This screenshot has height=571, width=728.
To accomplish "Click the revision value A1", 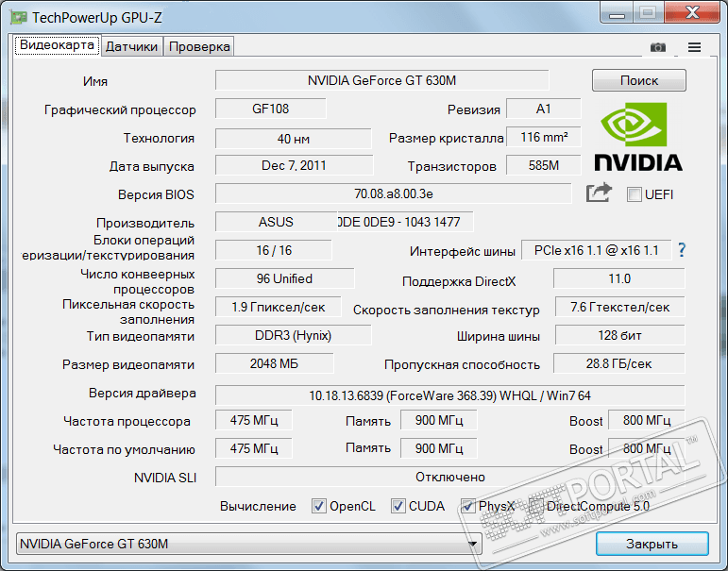I will click(543, 109).
